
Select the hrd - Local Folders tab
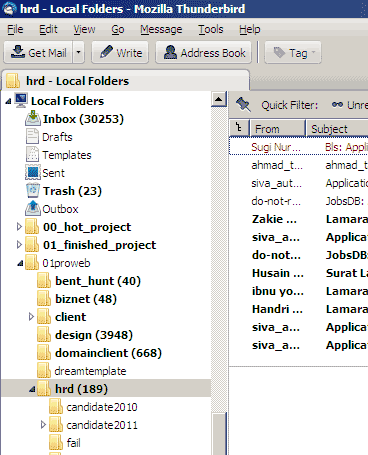[x=126, y=81]
